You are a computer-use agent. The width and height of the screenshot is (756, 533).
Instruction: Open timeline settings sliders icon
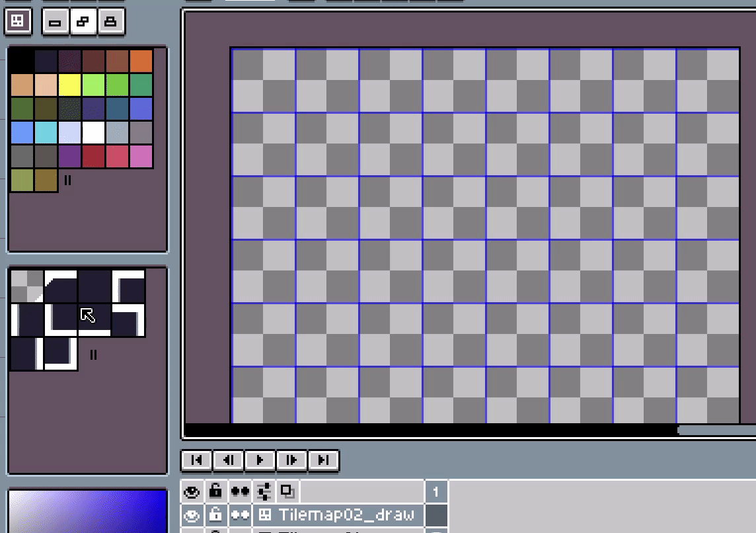click(x=264, y=491)
